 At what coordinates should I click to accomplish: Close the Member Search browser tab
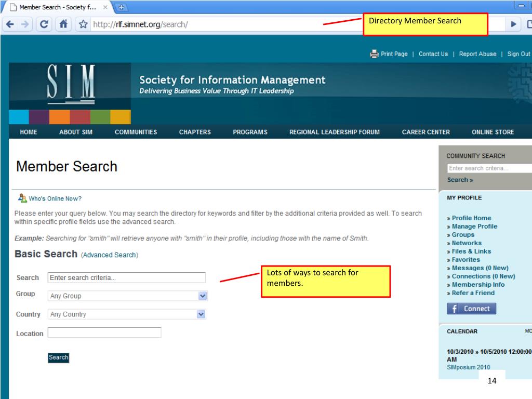click(x=105, y=7)
